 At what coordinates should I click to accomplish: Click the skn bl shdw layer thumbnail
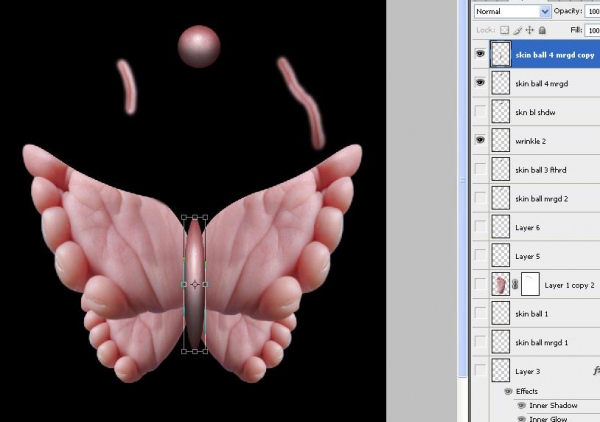click(501, 112)
